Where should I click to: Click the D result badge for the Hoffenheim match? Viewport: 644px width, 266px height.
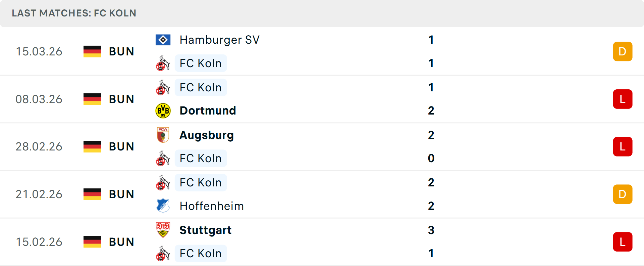pyautogui.click(x=623, y=194)
